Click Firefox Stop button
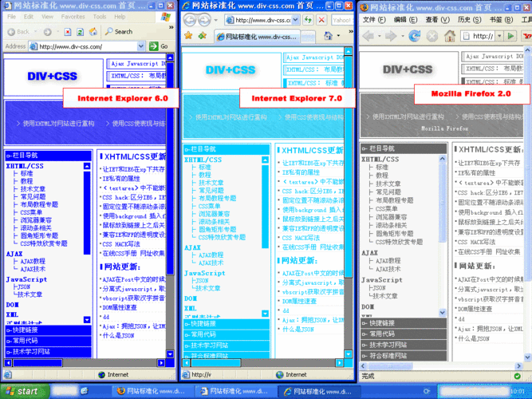The width and height of the screenshot is (532, 399). [432, 36]
